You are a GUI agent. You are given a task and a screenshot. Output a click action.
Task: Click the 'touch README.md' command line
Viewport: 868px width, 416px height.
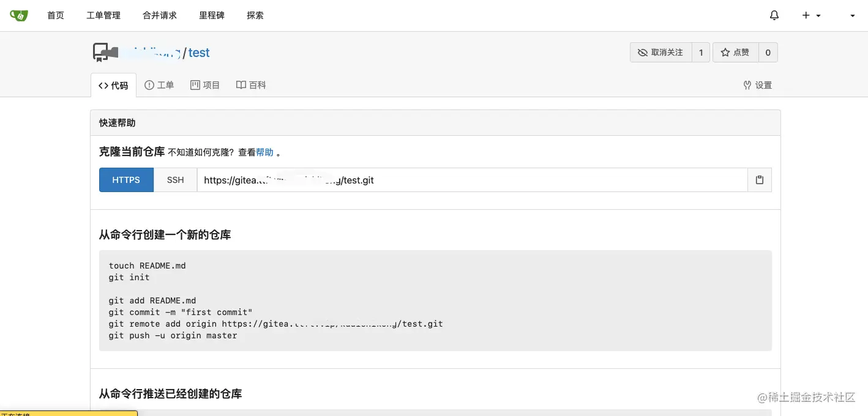coord(148,266)
